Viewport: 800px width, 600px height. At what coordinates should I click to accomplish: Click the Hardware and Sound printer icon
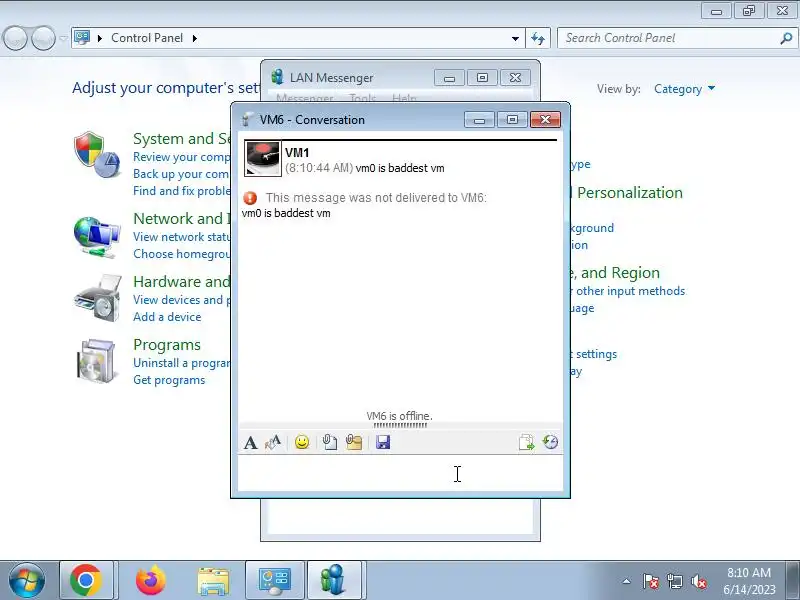(98, 298)
